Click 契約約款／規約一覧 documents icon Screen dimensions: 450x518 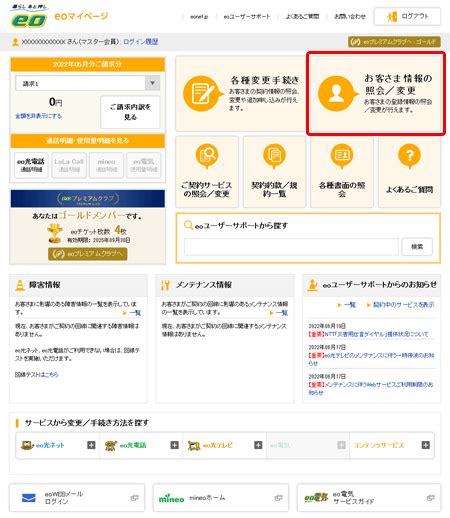[x=274, y=156]
